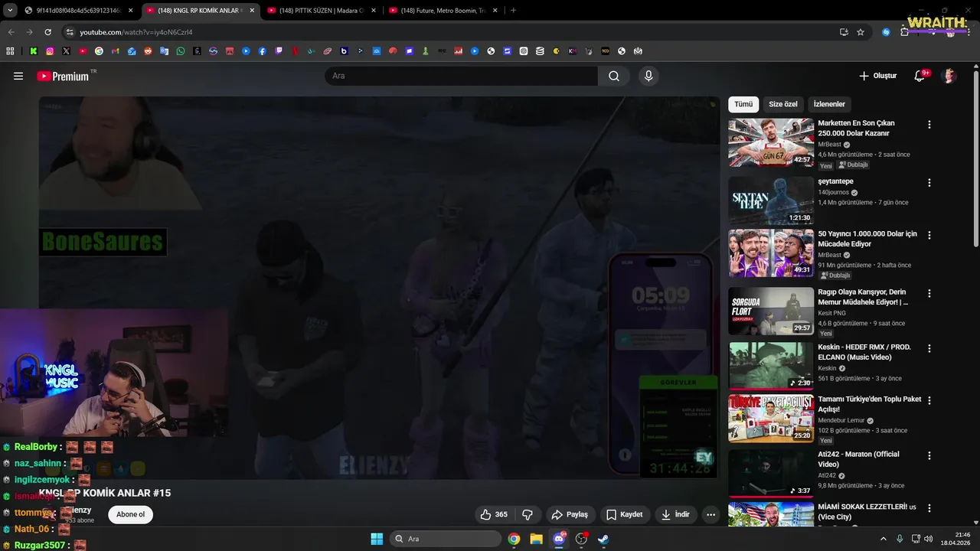The image size is (980, 551).
Task: Open the Chrome apps grid shortcut
Action: click(x=10, y=51)
